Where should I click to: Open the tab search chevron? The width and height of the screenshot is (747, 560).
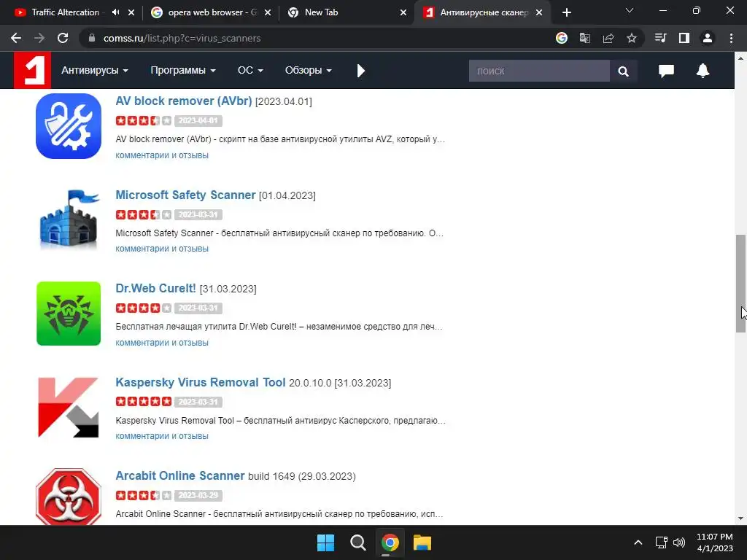[630, 10]
